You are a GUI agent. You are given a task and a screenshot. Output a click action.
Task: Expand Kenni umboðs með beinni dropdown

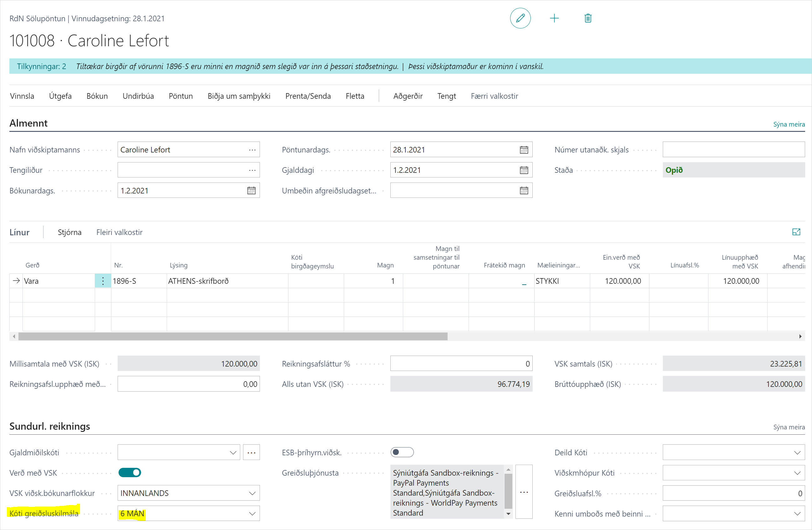[797, 514]
